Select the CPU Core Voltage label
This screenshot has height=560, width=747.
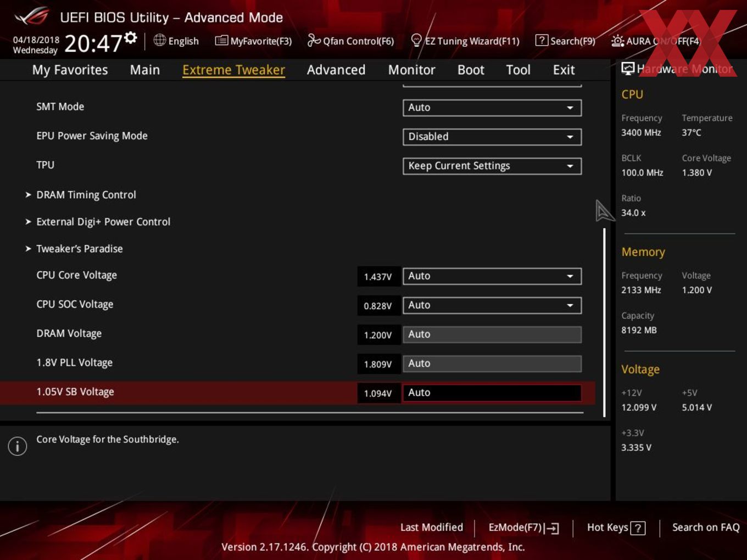pos(76,275)
